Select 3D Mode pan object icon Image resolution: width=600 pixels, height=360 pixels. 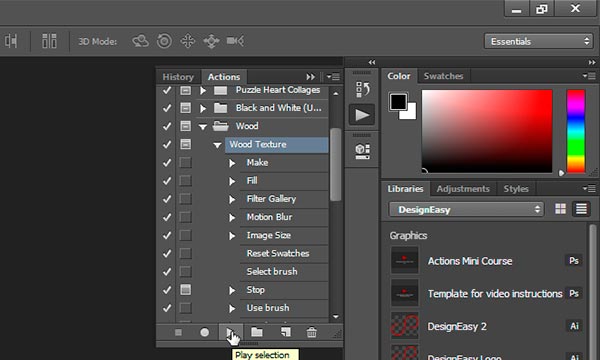[188, 41]
